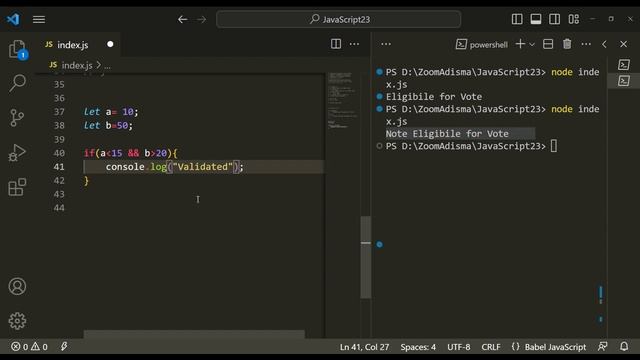Click the Let b=50 code line
The image size is (640, 360).
point(108,126)
